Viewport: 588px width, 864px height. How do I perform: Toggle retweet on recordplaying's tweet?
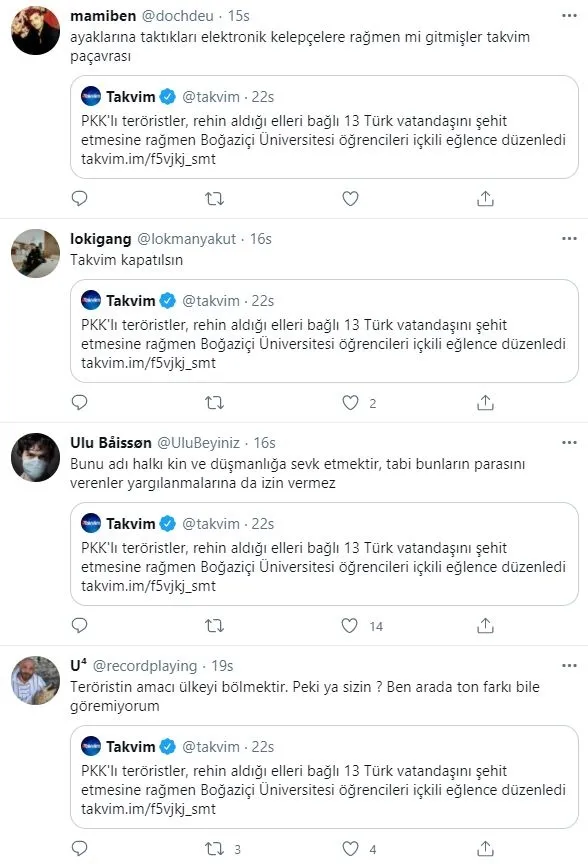(213, 846)
